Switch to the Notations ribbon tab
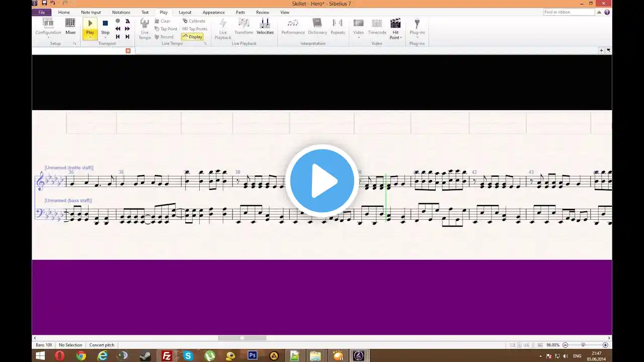 [121, 12]
